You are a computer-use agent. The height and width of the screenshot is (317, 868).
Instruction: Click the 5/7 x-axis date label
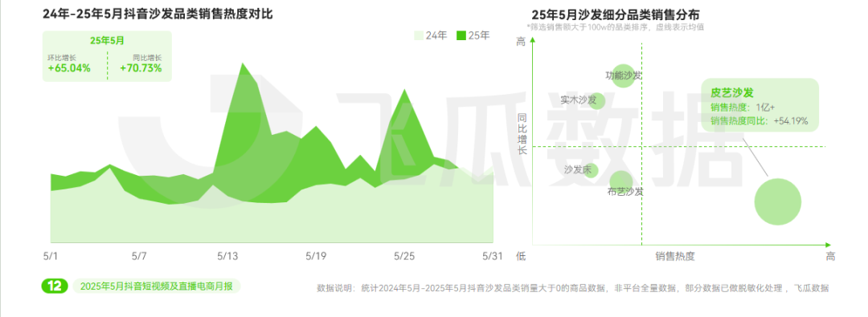pos(139,256)
